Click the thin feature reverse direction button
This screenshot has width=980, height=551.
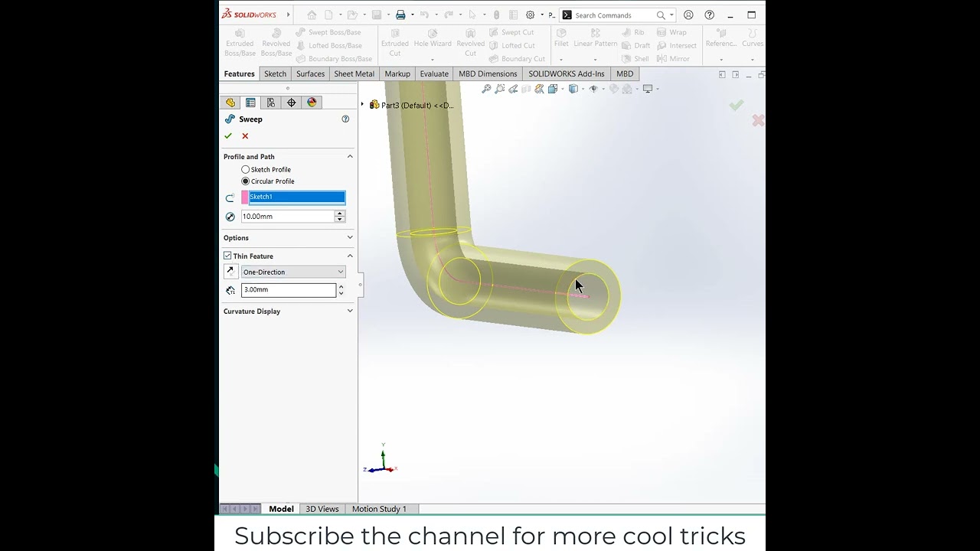click(230, 272)
